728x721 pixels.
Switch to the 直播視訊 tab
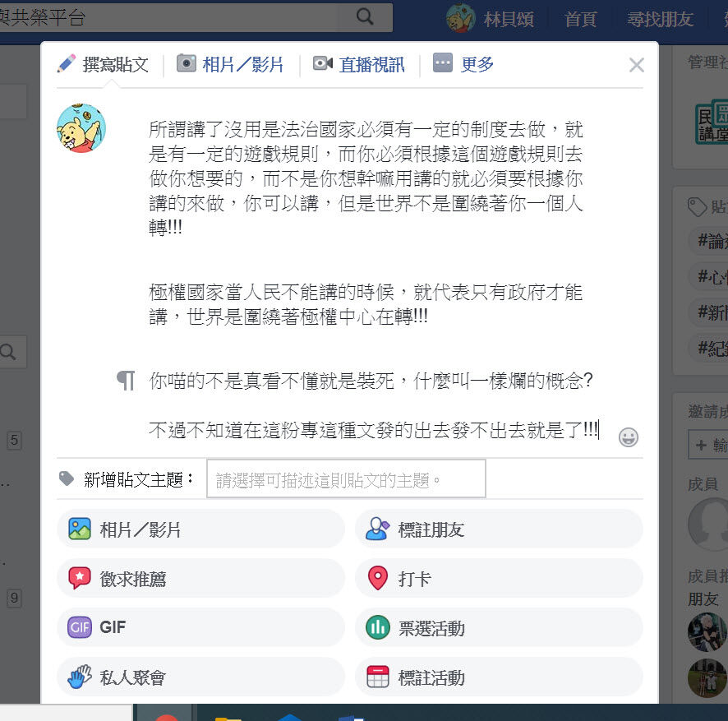tap(358, 64)
